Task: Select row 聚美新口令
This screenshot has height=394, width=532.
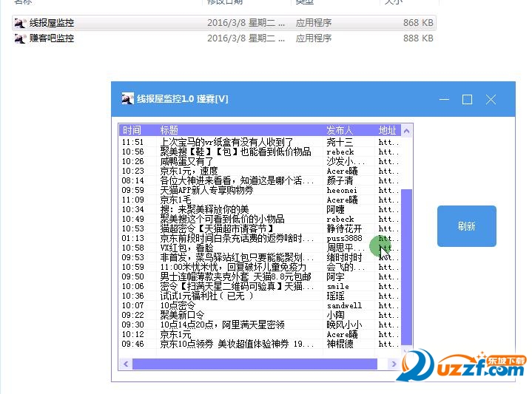Action: tap(260, 315)
